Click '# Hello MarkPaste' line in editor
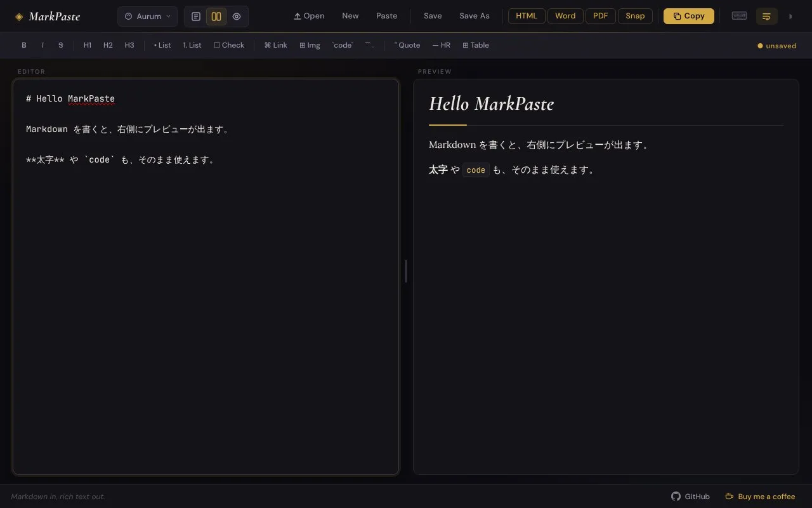812x508 pixels. 70,98
